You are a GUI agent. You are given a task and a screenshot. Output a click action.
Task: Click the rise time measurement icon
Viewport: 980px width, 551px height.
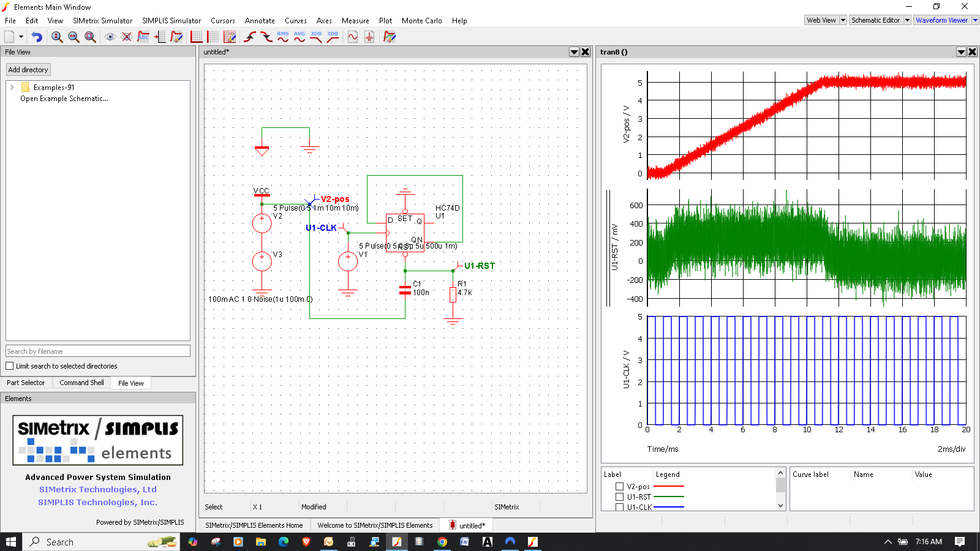click(250, 37)
